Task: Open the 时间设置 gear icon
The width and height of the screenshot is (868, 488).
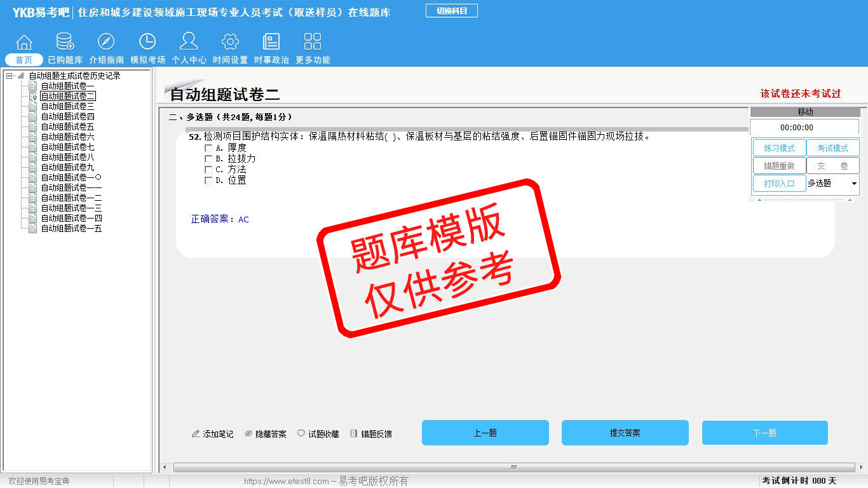Action: (x=230, y=42)
